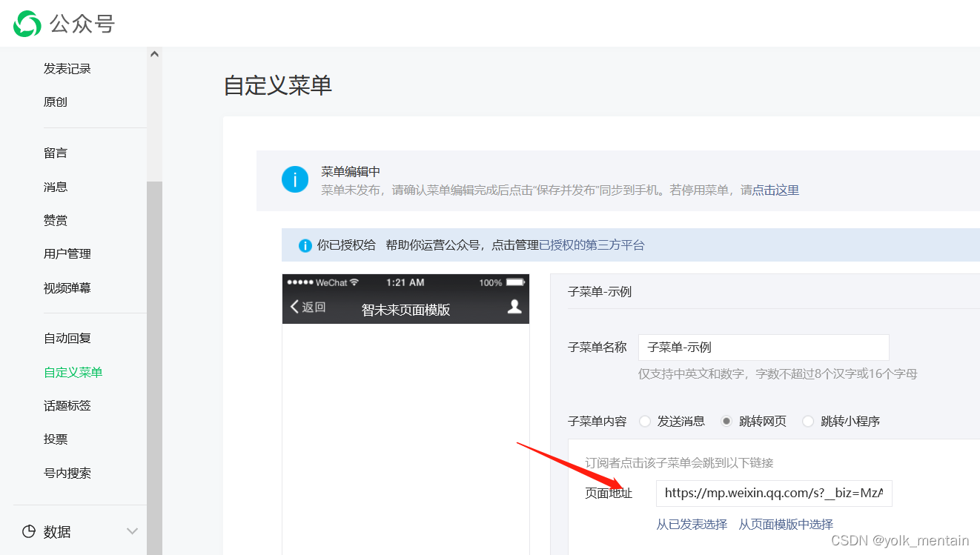Click the 数据 pie chart icon in sidebar
Viewport: 980px width, 555px height.
pyautogui.click(x=29, y=531)
